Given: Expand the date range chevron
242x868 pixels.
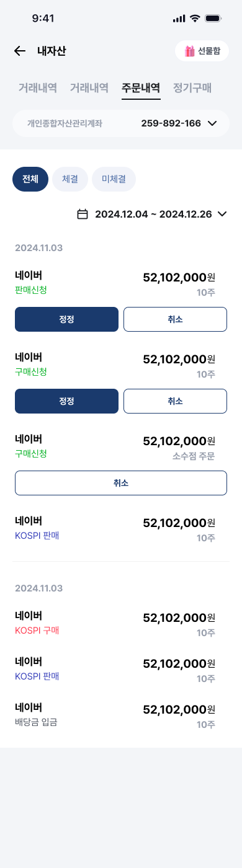Looking at the screenshot, I should [x=222, y=214].
